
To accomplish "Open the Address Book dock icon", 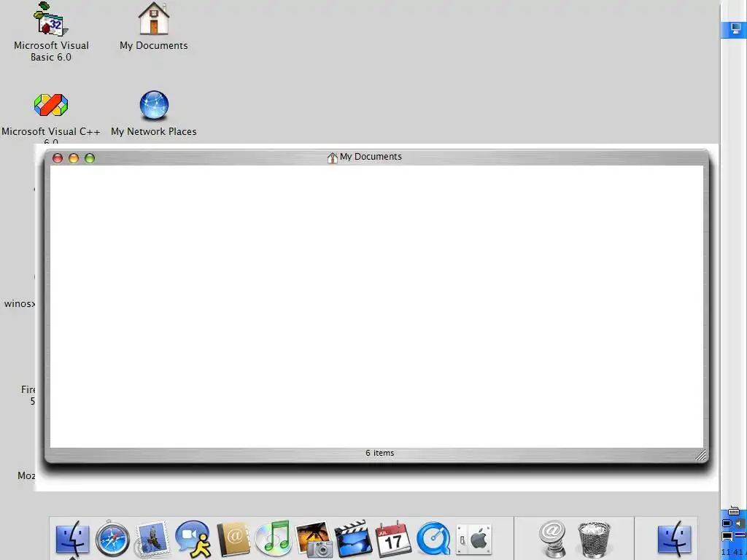I will pyautogui.click(x=233, y=539).
